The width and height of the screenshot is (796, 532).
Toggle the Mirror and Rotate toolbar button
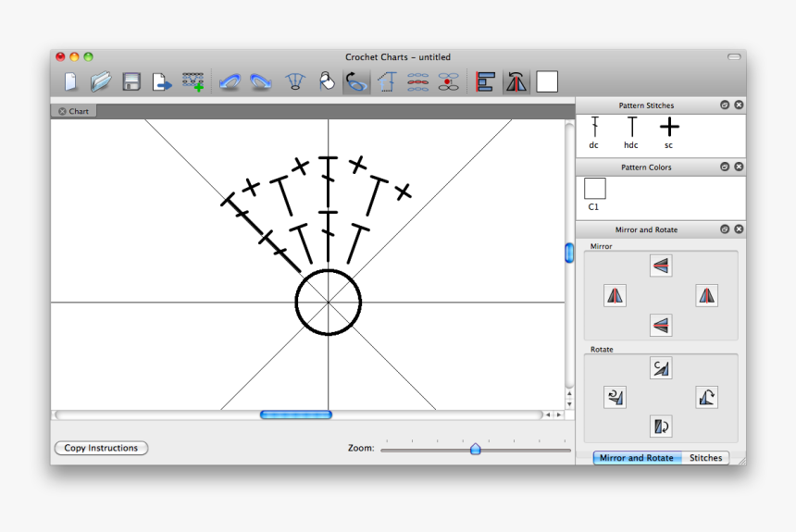516,82
